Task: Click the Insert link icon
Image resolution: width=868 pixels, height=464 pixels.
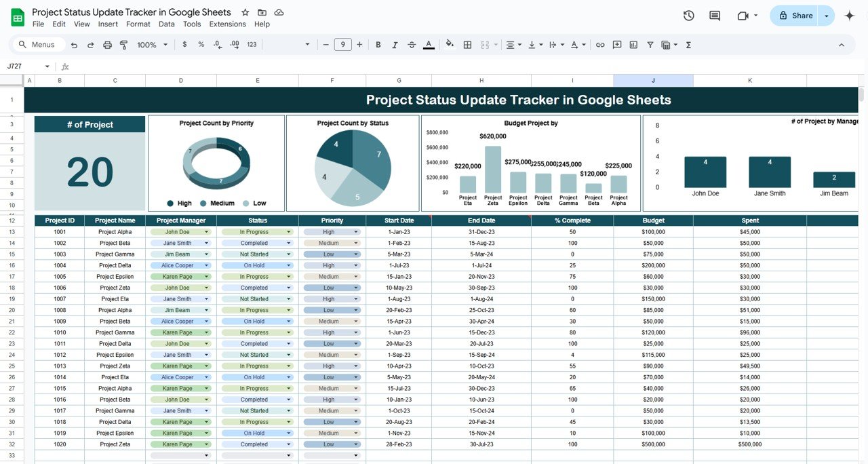Action: 600,44
